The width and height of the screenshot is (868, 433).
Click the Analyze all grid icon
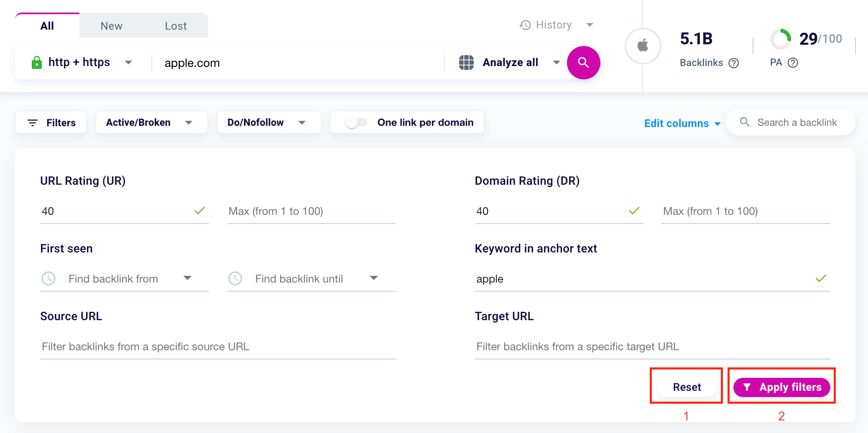tap(466, 63)
